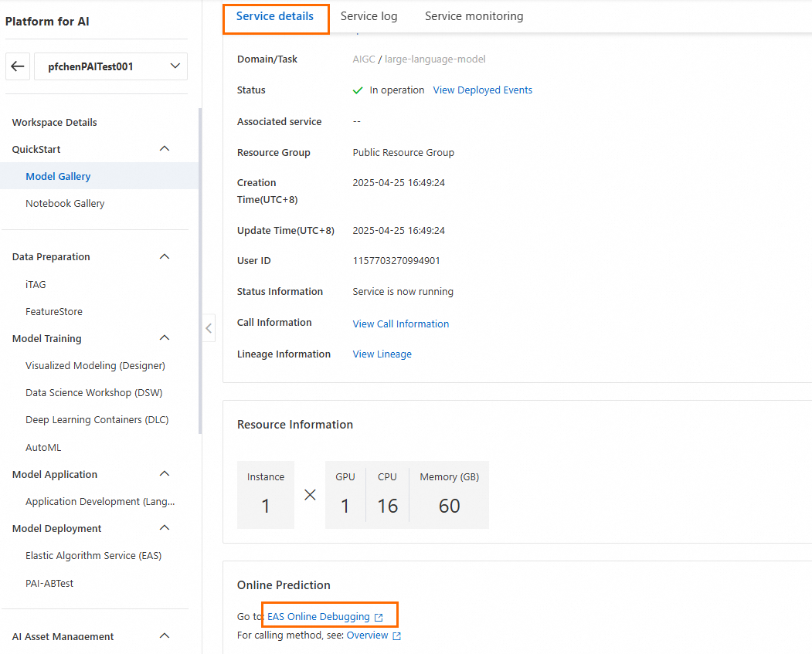Open Workspace Details in the sidebar
This screenshot has width=812, height=654.
[x=54, y=123]
